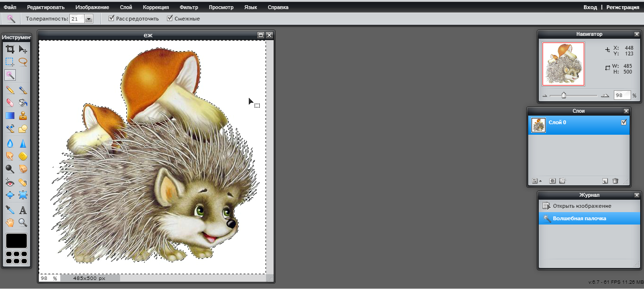Create a new layer in Слои panel
The width and height of the screenshot is (644, 289).
tap(605, 181)
